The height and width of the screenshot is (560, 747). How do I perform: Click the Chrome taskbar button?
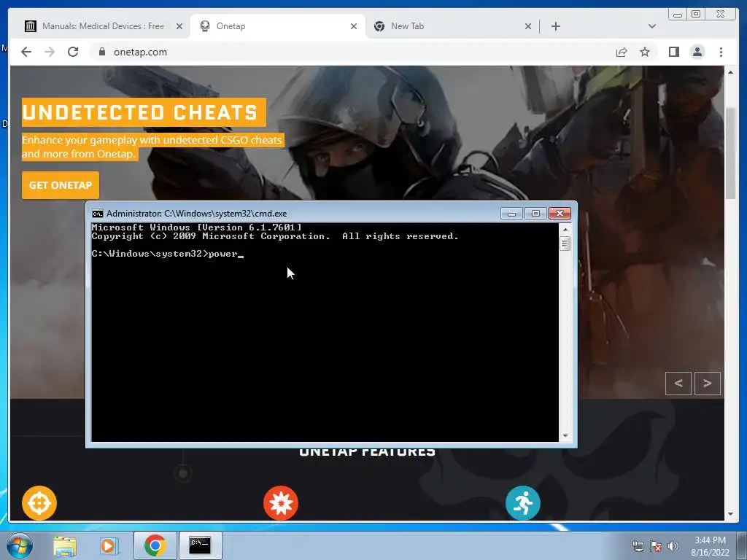point(155,545)
